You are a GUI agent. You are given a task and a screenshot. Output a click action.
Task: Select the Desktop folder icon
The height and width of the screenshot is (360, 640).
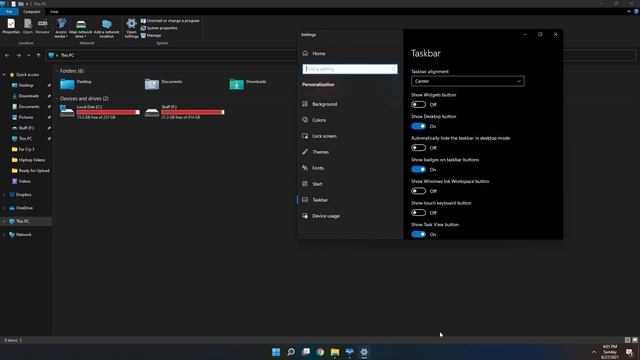(x=67, y=84)
